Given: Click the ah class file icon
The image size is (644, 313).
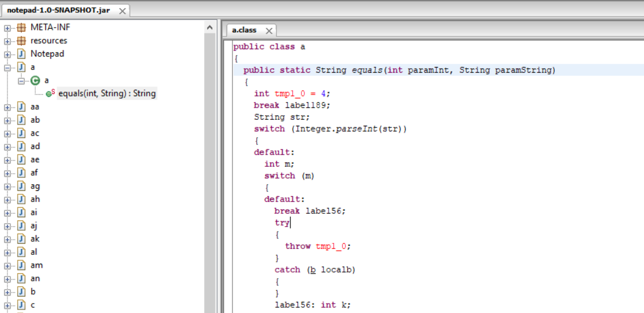Looking at the screenshot, I should 21,199.
